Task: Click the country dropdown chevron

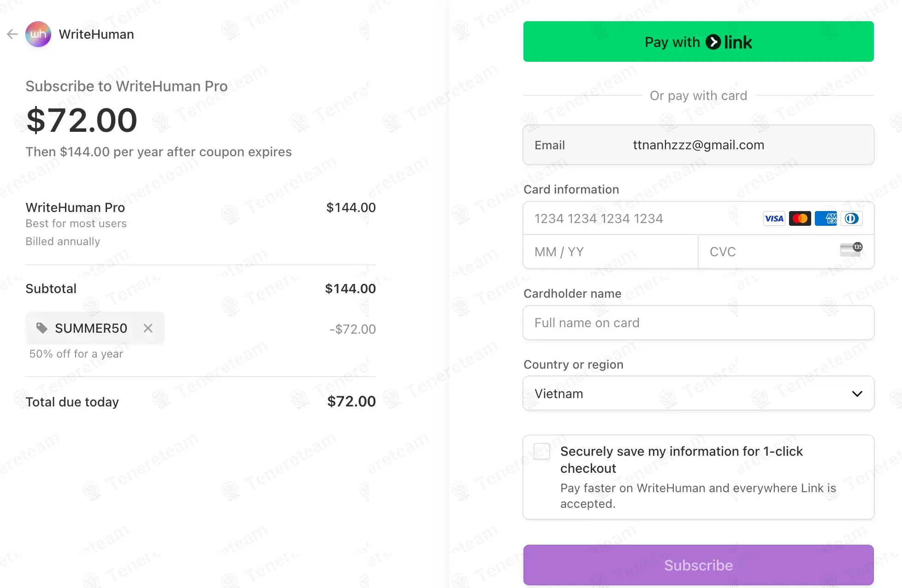Action: (x=857, y=394)
